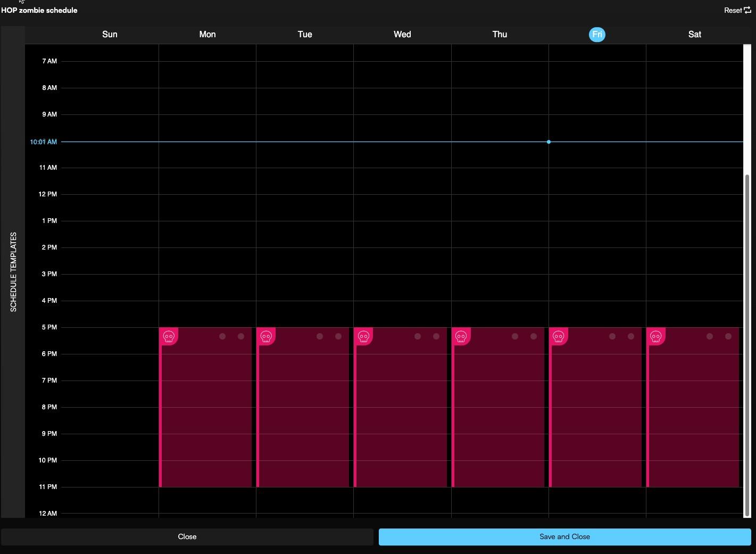Click the 11 AM time label
Viewport: 756px width, 554px height.
click(x=48, y=168)
